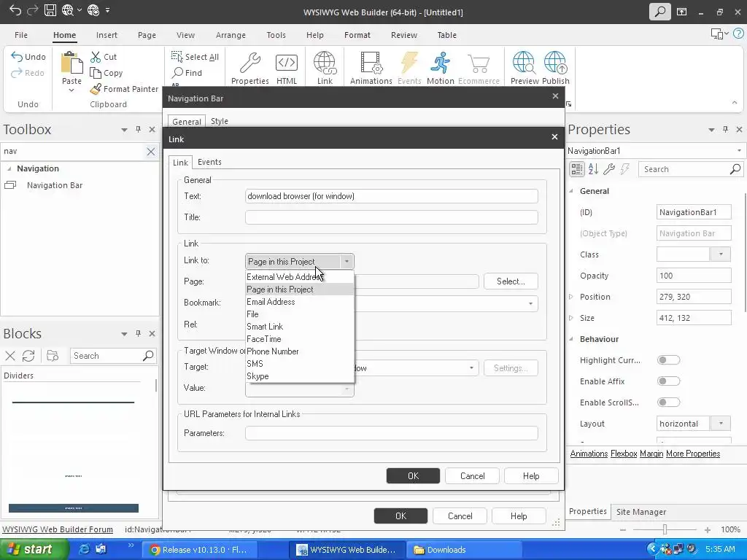Click the Paste clipboard icon
Image resolution: width=747 pixels, height=560 pixels.
click(x=71, y=63)
